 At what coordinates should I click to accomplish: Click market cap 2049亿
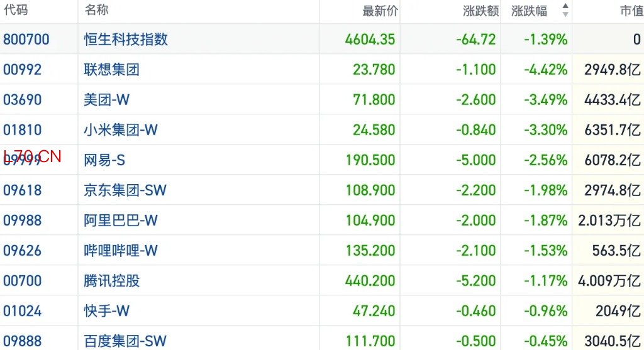pyautogui.click(x=619, y=310)
